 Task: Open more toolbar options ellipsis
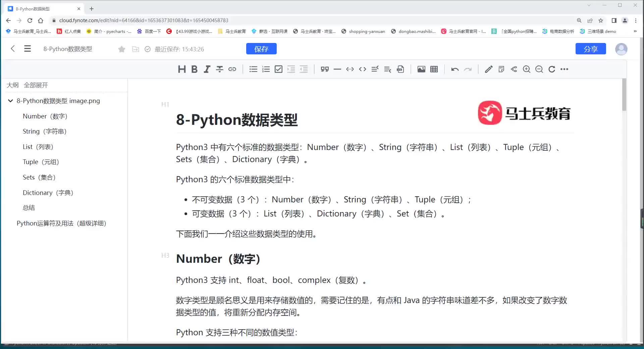[564, 69]
